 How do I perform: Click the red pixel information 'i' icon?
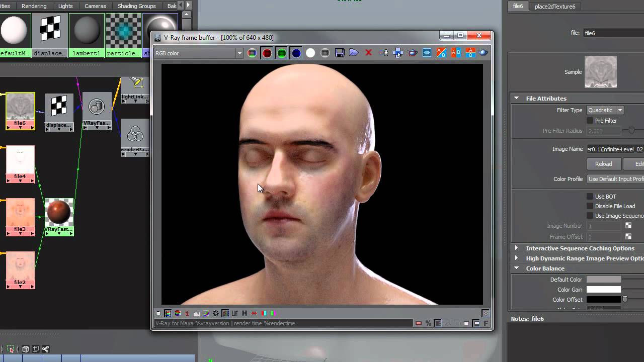pyautogui.click(x=187, y=313)
